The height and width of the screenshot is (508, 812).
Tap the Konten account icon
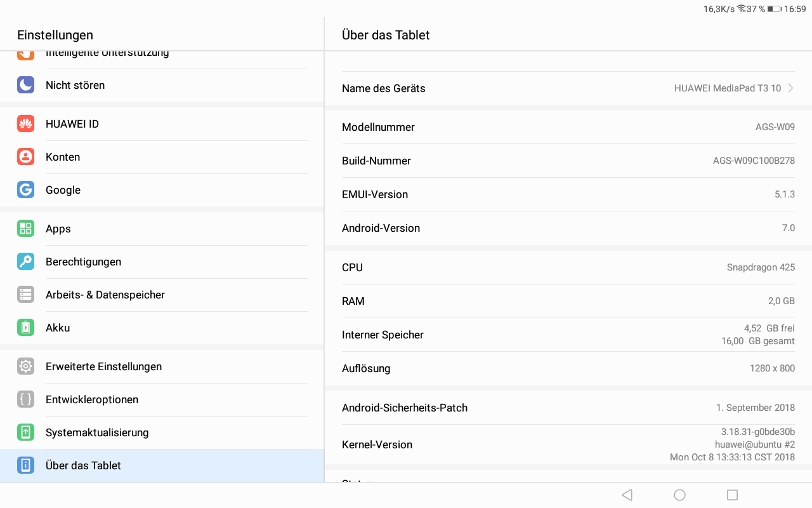click(x=25, y=157)
